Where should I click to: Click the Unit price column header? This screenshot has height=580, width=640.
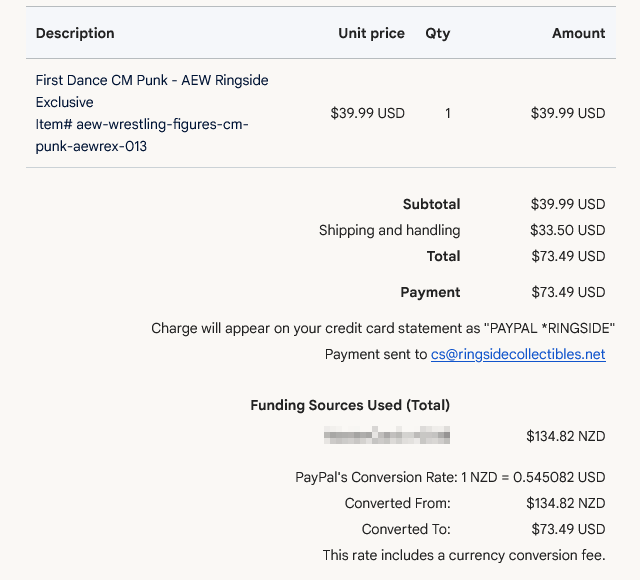(x=371, y=33)
